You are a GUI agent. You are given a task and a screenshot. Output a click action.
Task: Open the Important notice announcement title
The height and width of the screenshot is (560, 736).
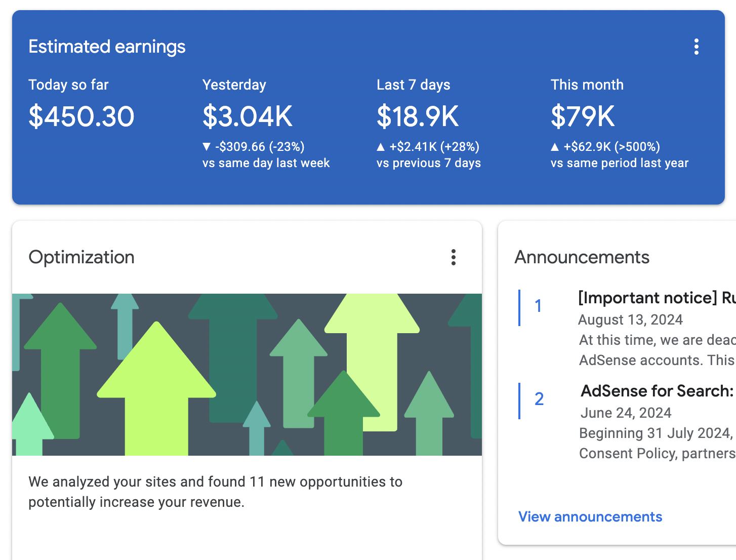656,298
